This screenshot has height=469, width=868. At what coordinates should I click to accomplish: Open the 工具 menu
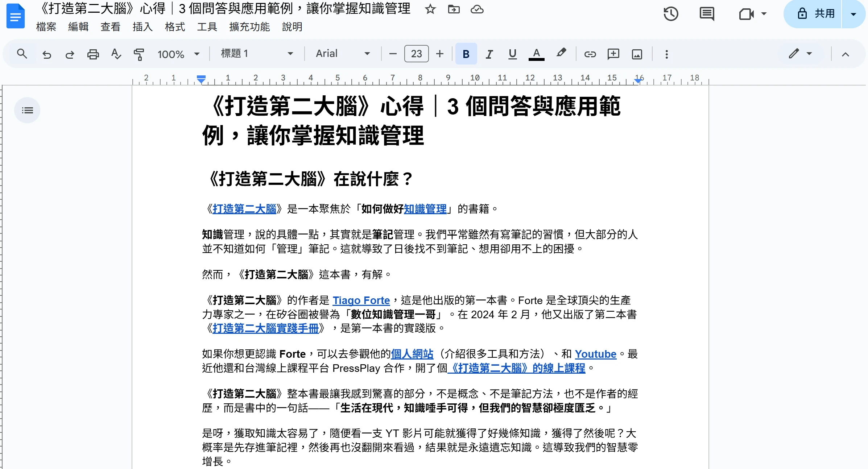(x=207, y=27)
